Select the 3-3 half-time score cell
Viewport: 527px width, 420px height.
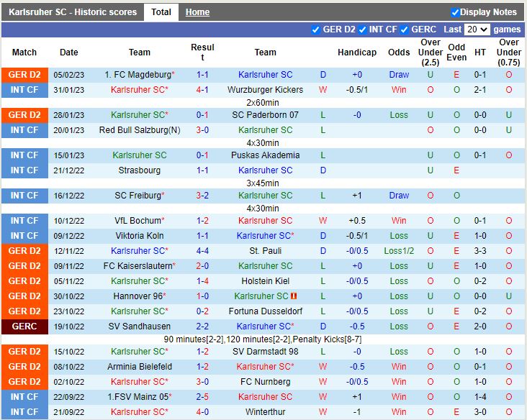(480, 251)
